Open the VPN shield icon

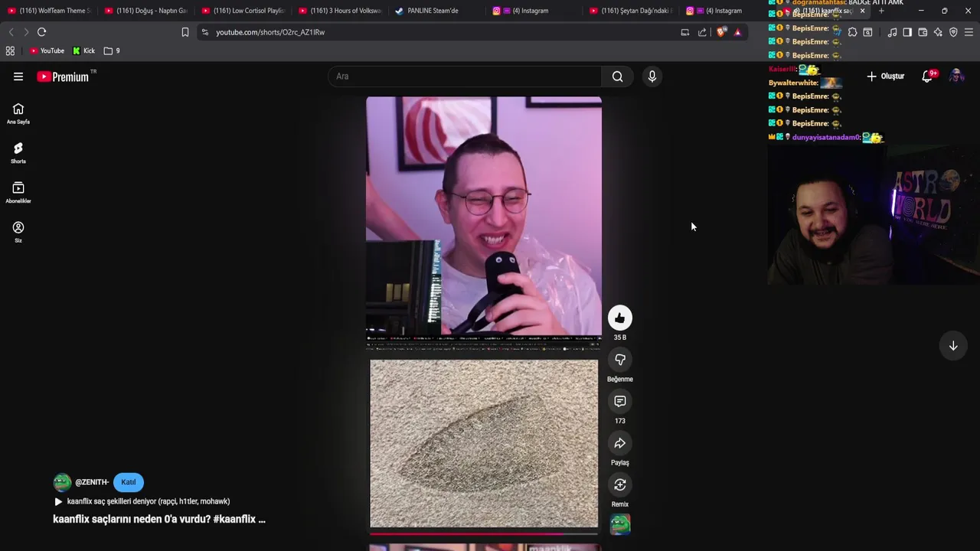953,32
